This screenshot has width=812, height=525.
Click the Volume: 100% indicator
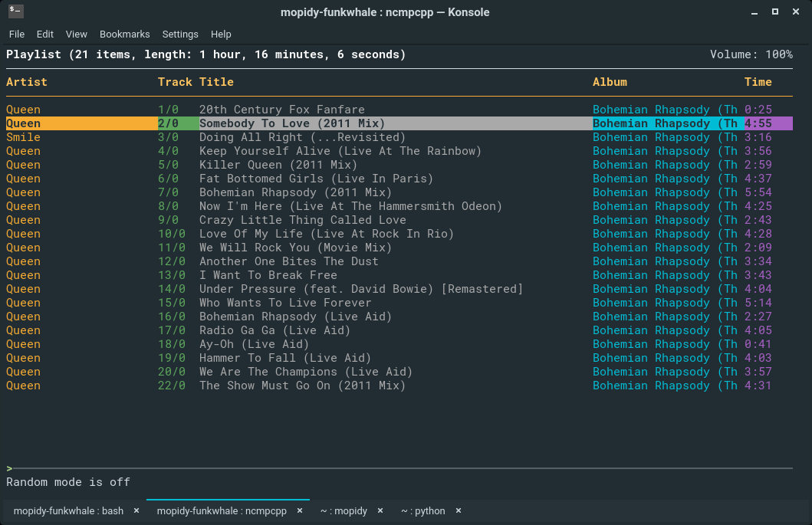[x=751, y=54]
